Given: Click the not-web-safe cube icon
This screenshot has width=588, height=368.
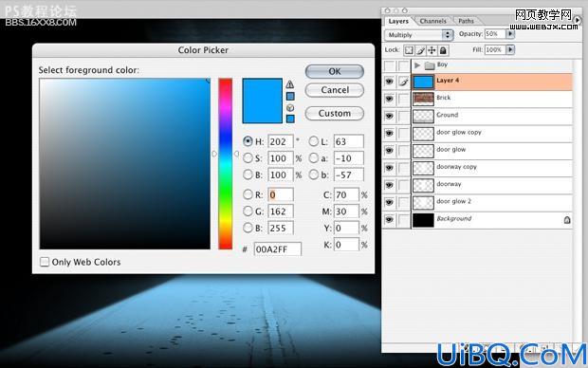Looking at the screenshot, I should pos(290,108).
